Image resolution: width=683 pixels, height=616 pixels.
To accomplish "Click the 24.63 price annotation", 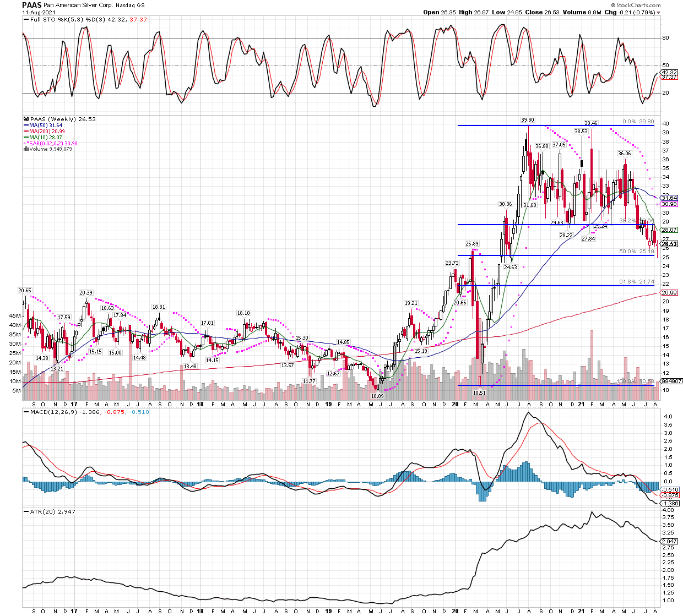I will pyautogui.click(x=511, y=268).
